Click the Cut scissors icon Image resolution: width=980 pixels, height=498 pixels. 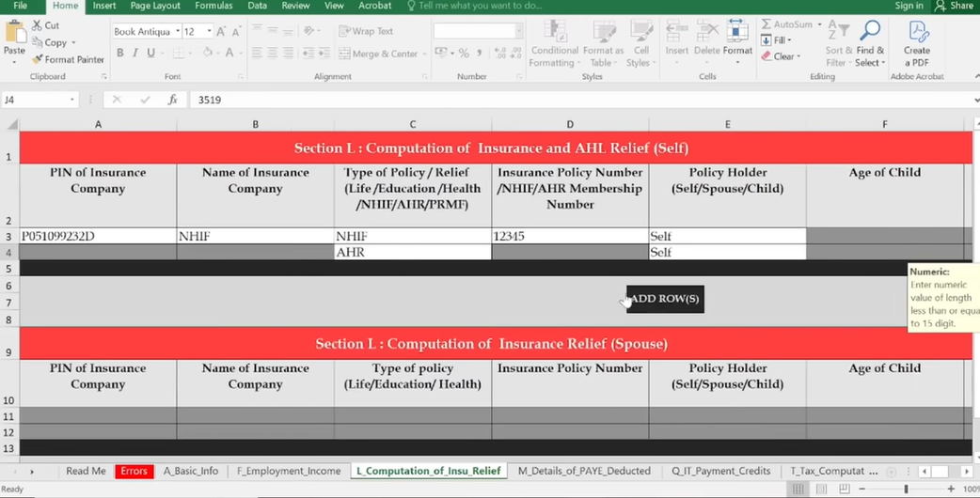pyautogui.click(x=38, y=25)
